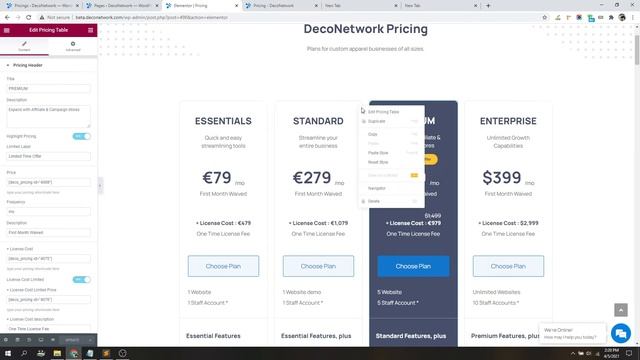Open the Elementor hamburger menu

[x=7, y=30]
